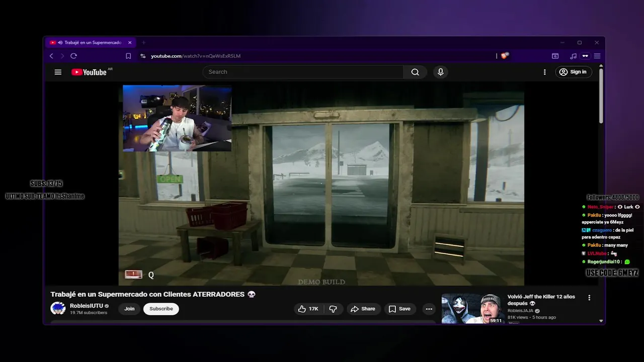The width and height of the screenshot is (644, 362).
Task: Open a new browser tab
Action: (143, 43)
